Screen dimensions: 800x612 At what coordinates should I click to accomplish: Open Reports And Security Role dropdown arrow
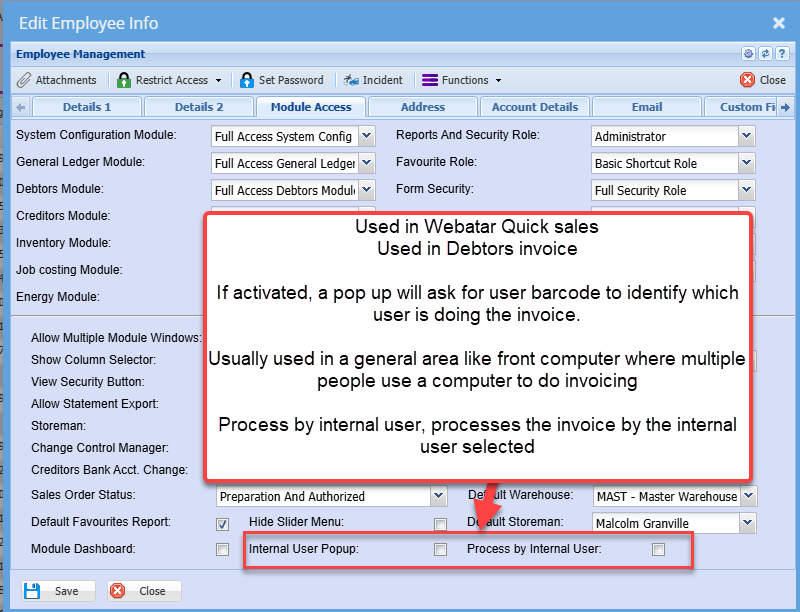point(746,136)
